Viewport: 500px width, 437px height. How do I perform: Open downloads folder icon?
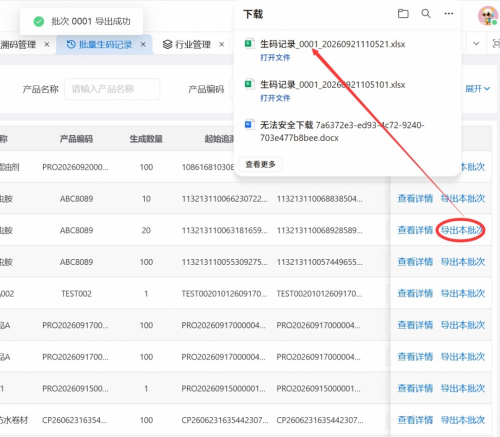click(403, 14)
